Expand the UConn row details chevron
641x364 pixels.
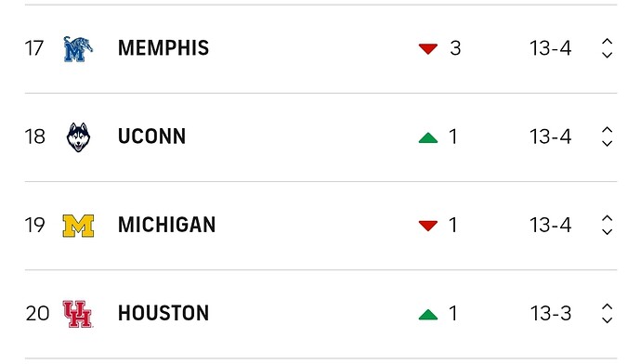(x=607, y=136)
